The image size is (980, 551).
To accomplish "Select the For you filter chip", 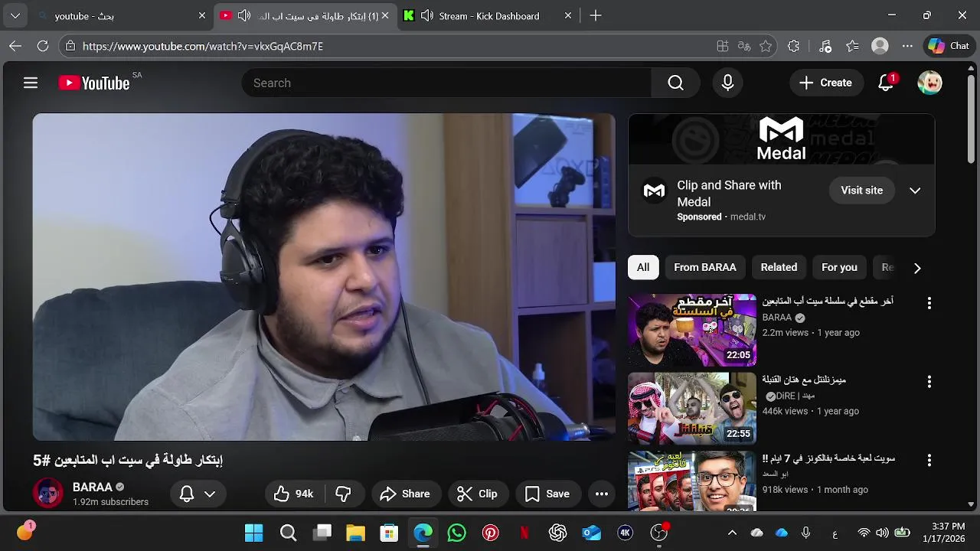I will coord(839,267).
